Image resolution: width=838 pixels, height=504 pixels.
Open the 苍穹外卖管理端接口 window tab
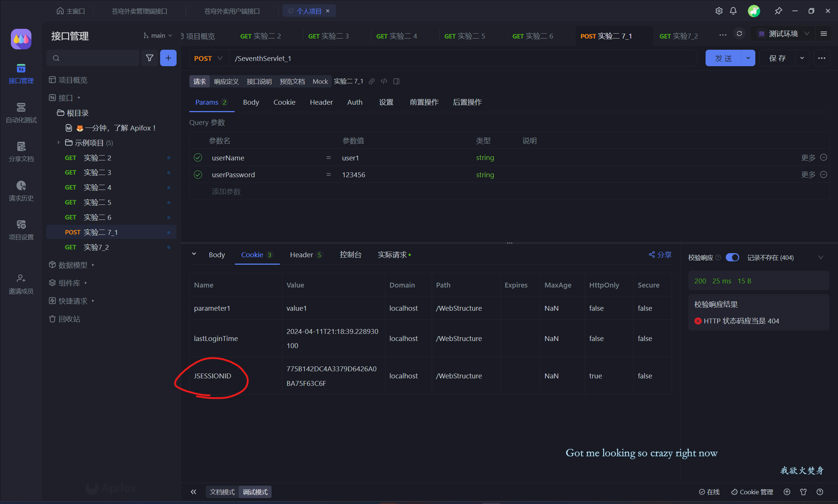click(x=139, y=11)
